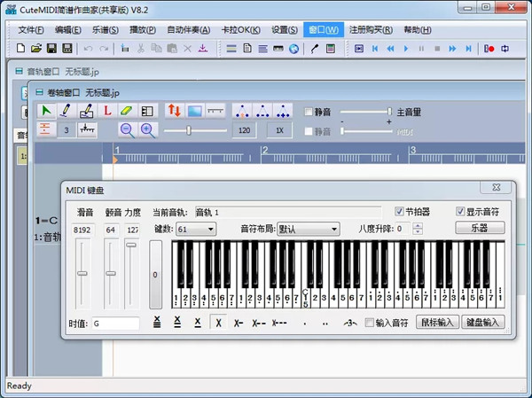The height and width of the screenshot is (398, 532).
Task: Open the 自动伴奏(A) menu
Action: (189, 30)
